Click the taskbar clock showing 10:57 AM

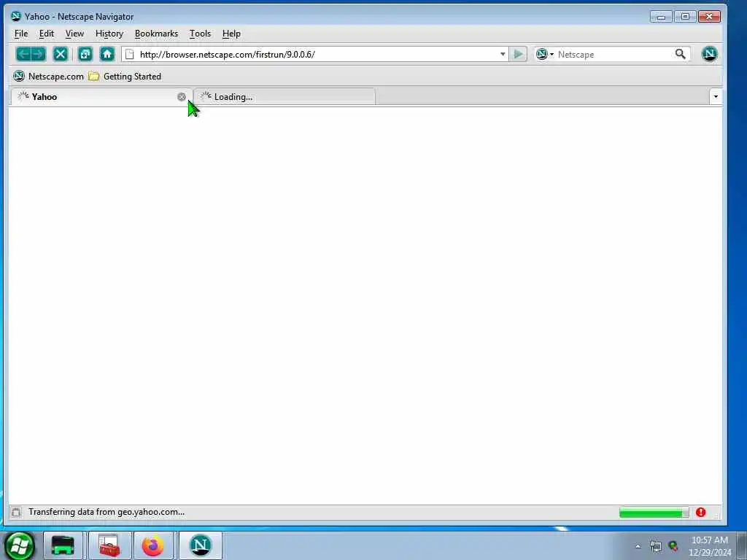tap(709, 545)
